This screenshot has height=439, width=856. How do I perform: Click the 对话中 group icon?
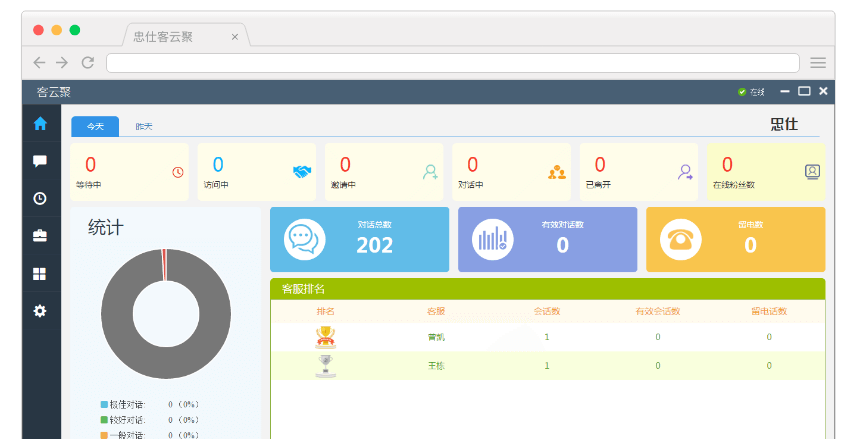pos(557,172)
